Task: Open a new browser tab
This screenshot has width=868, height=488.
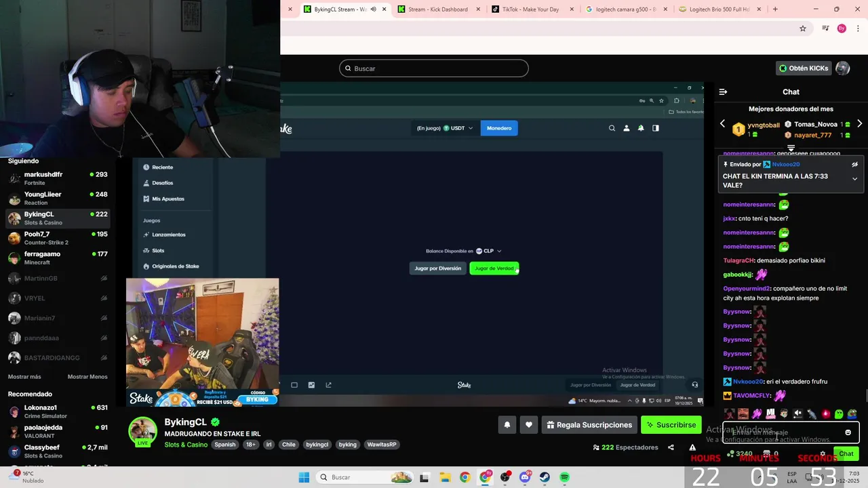Action: click(775, 9)
